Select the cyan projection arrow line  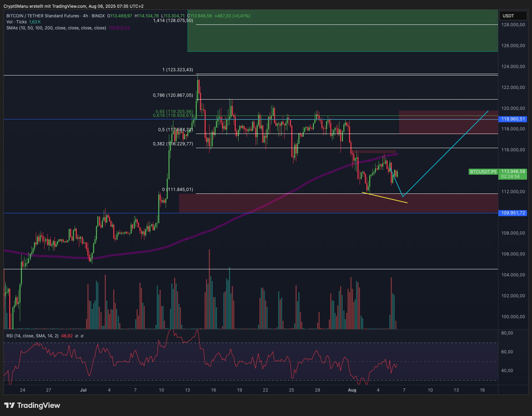coord(446,153)
